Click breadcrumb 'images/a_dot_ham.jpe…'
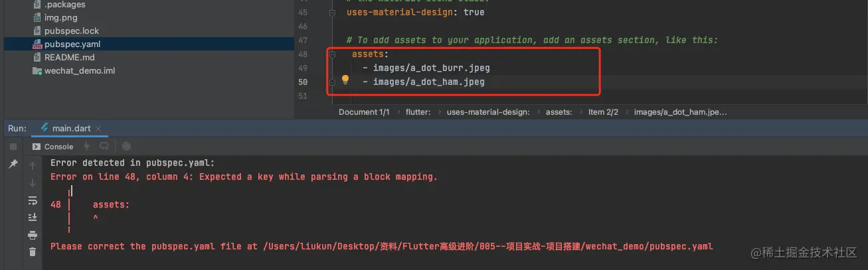The image size is (868, 270). 681,112
